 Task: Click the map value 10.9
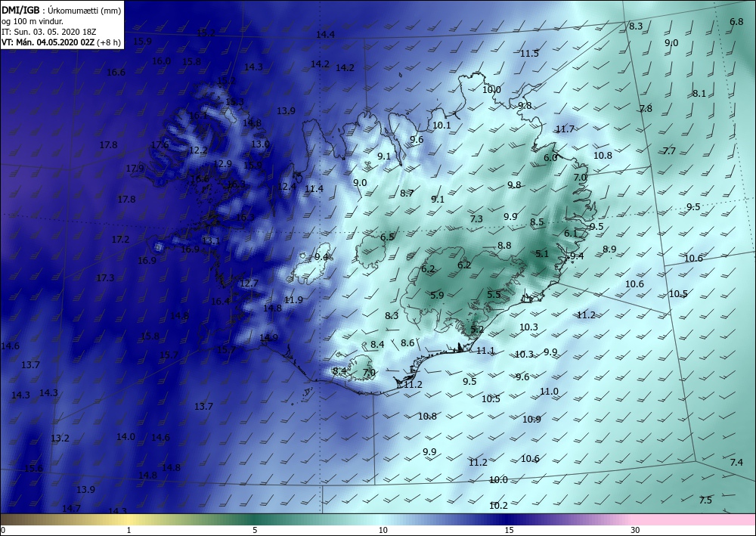click(x=531, y=420)
